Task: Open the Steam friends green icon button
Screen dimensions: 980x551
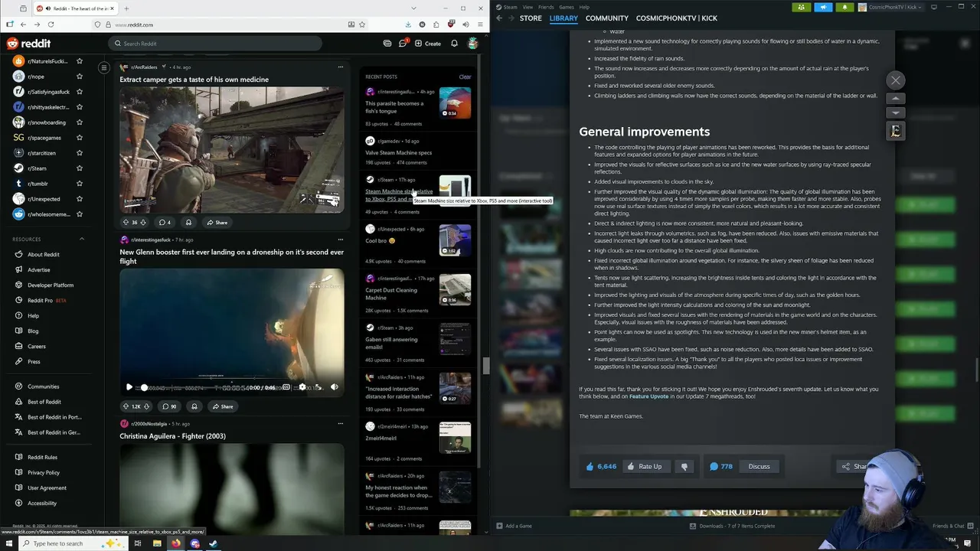Action: (801, 7)
